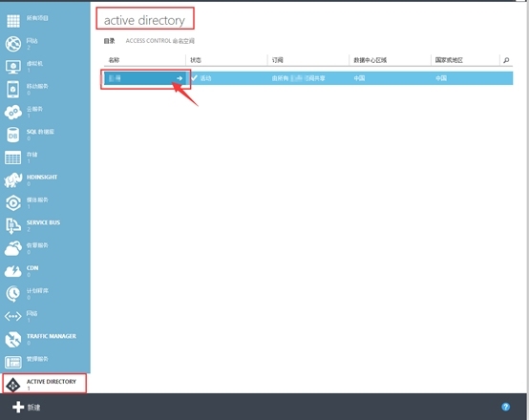The image size is (529, 420).
Task: Open the Service Bus icon in sidebar
Action: click(13, 225)
